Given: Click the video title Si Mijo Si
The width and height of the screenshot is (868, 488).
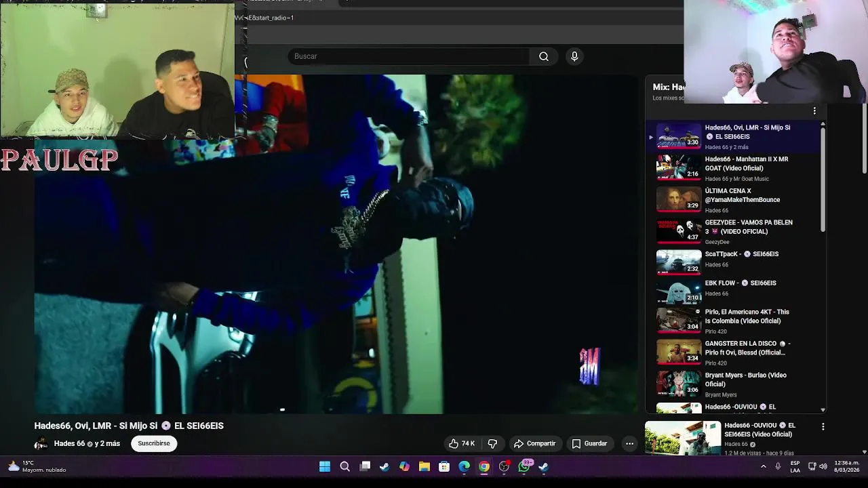Looking at the screenshot, I should point(129,426).
